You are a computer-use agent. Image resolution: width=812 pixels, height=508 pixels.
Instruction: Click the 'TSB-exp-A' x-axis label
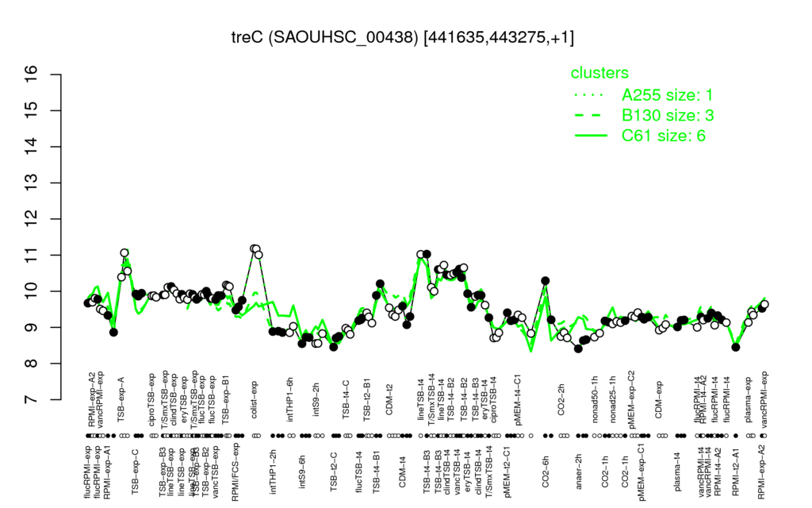121,399
